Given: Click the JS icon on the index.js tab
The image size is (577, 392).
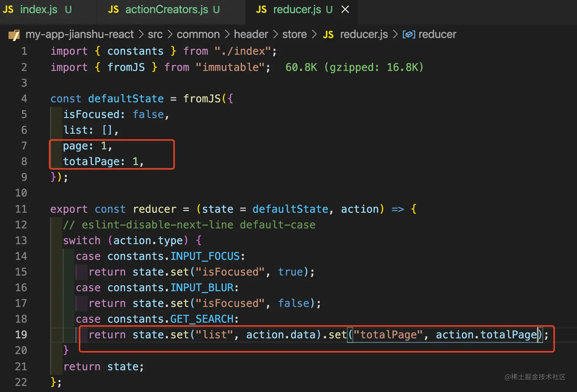Looking at the screenshot, I should 8,10.
